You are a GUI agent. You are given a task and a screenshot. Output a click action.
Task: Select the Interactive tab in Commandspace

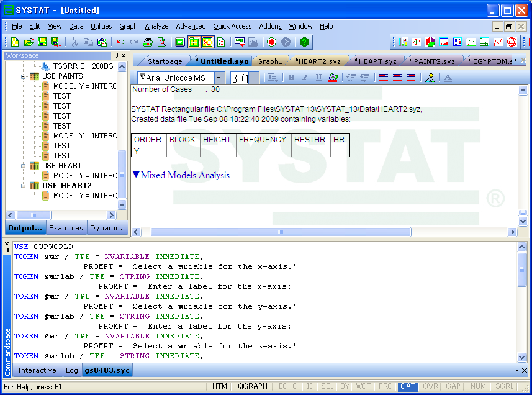[37, 370]
